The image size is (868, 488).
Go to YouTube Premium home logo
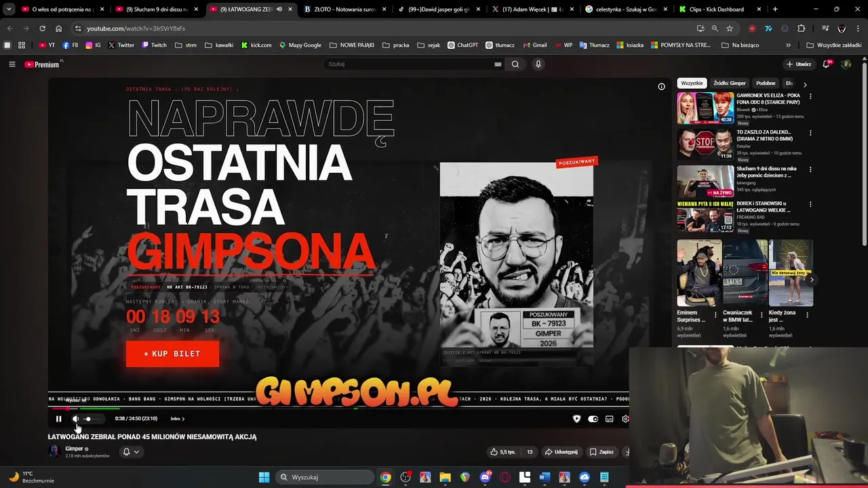click(42, 64)
